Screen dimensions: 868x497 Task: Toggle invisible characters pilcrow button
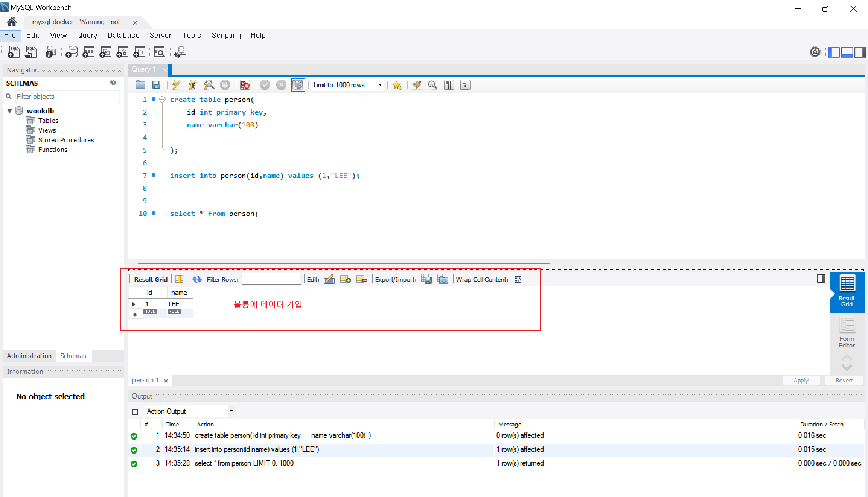coord(449,85)
